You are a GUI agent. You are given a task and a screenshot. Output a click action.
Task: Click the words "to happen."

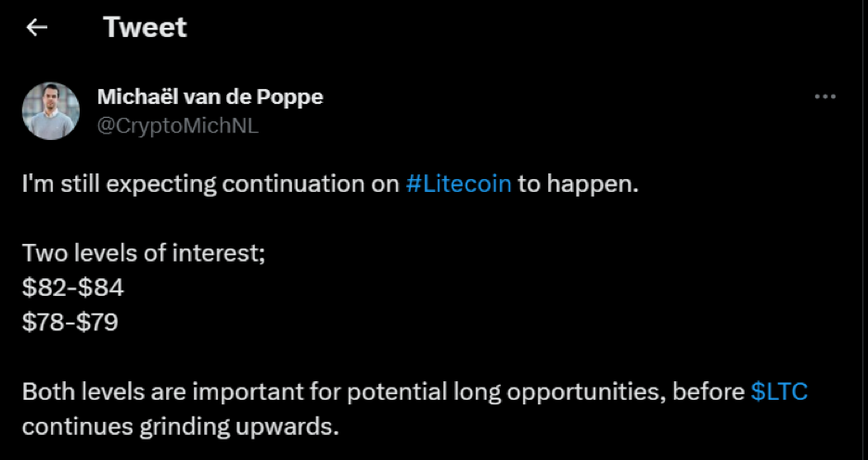click(x=579, y=184)
